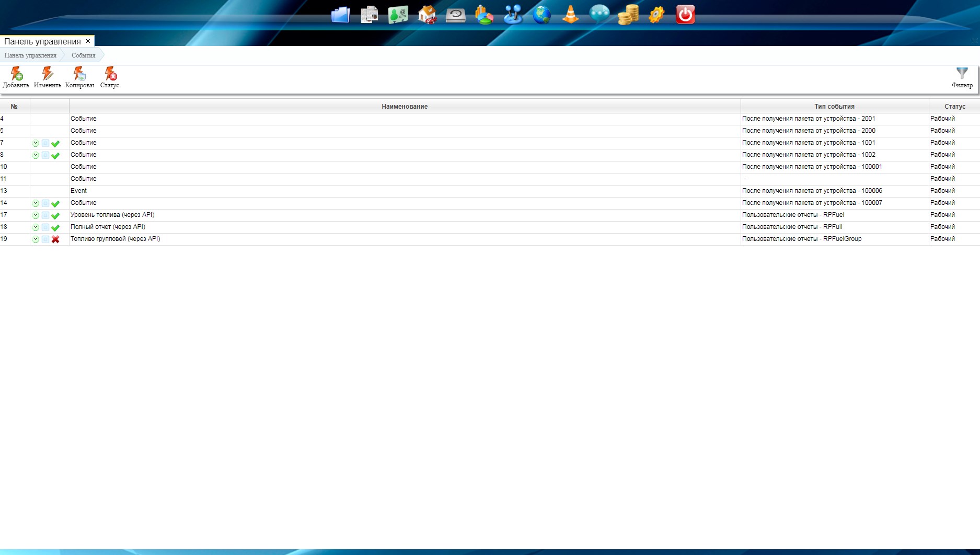Image resolution: width=980 pixels, height=555 pixels.
Task: Click the Добавить button
Action: tap(16, 77)
